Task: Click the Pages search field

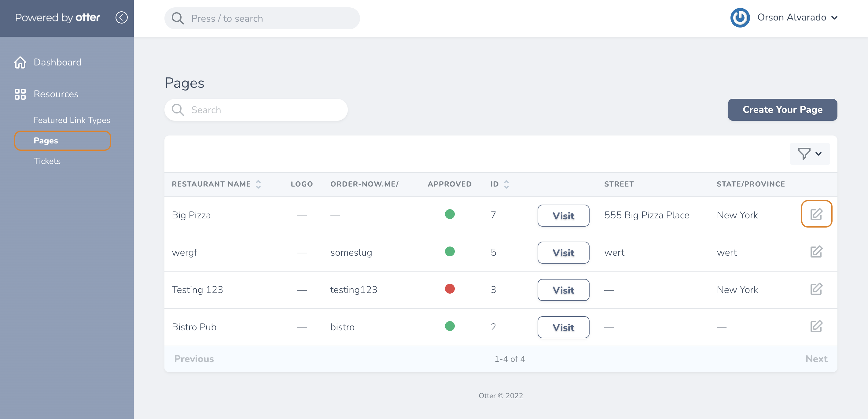Action: [256, 110]
